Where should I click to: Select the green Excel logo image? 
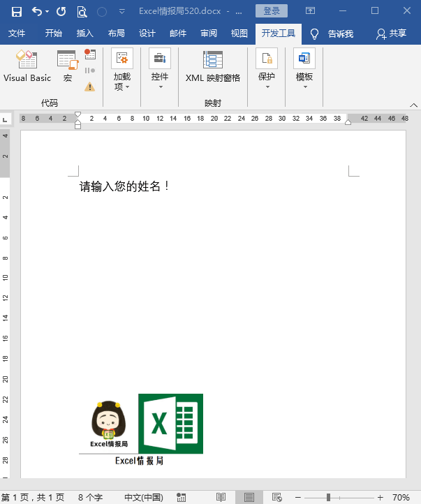point(170,424)
